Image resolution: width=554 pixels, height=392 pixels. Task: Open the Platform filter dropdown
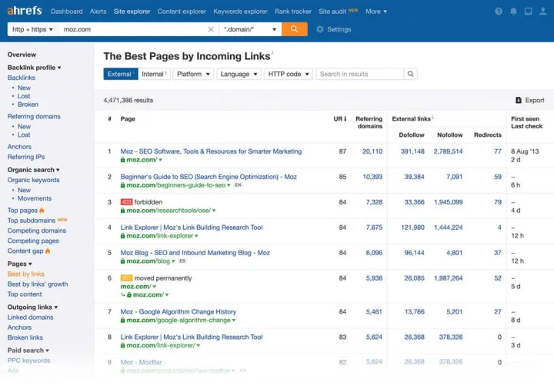pyautogui.click(x=193, y=74)
